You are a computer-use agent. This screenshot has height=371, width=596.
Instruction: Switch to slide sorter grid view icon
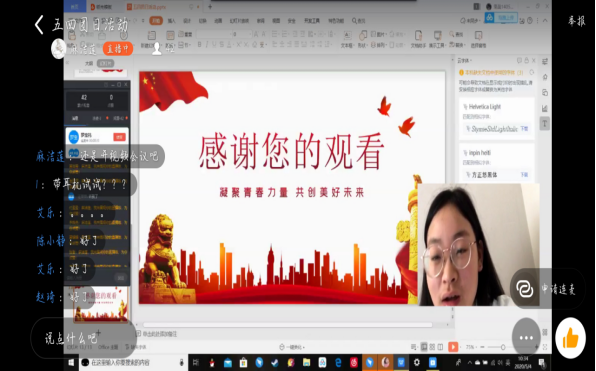click(432, 347)
